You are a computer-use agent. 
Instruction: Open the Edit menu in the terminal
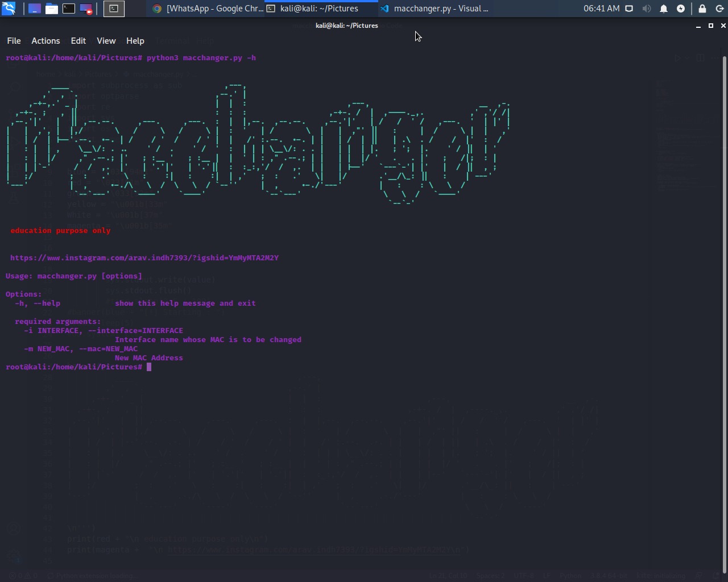coord(78,40)
